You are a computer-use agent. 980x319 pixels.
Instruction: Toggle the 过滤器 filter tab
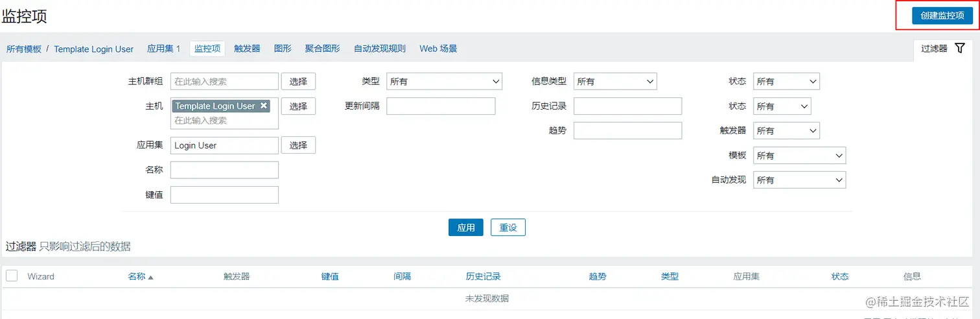[x=943, y=49]
